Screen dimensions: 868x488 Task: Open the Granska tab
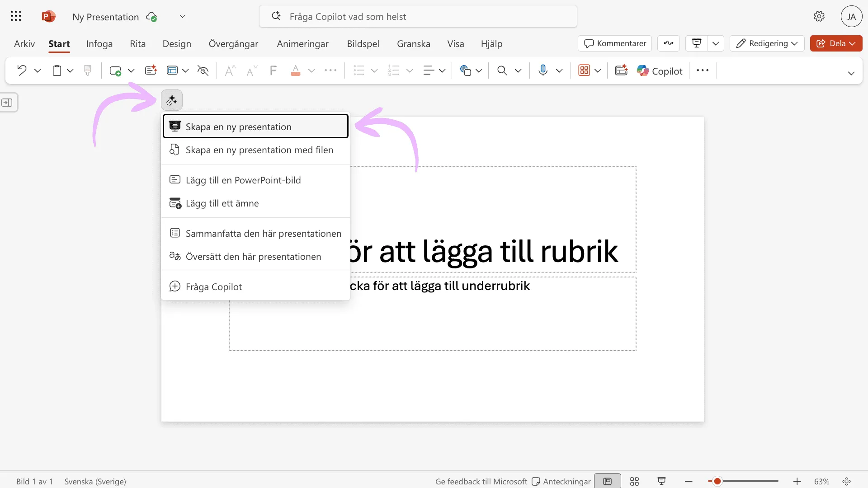pyautogui.click(x=414, y=44)
